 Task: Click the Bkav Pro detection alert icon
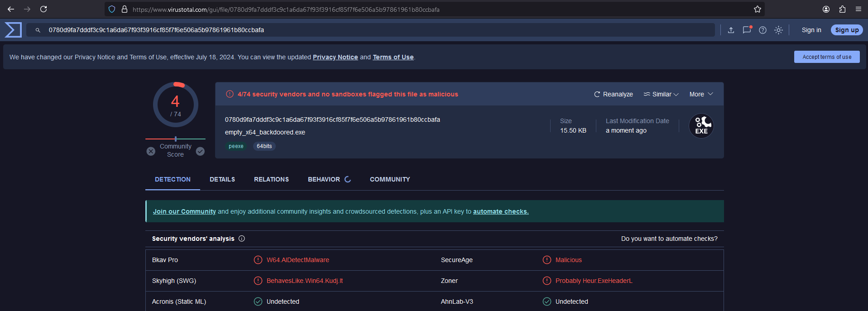click(258, 260)
